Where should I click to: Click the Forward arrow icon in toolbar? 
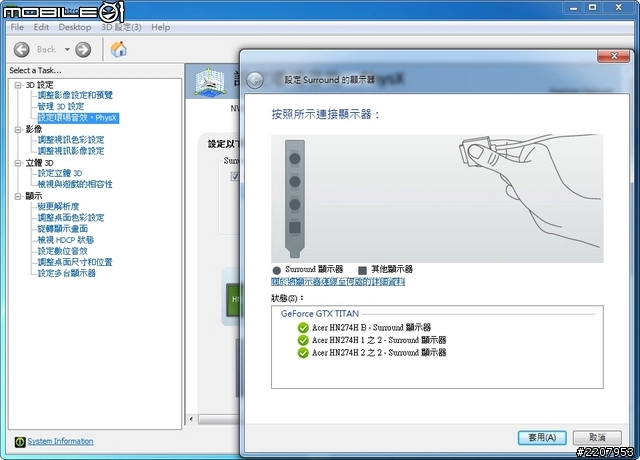pos(83,50)
